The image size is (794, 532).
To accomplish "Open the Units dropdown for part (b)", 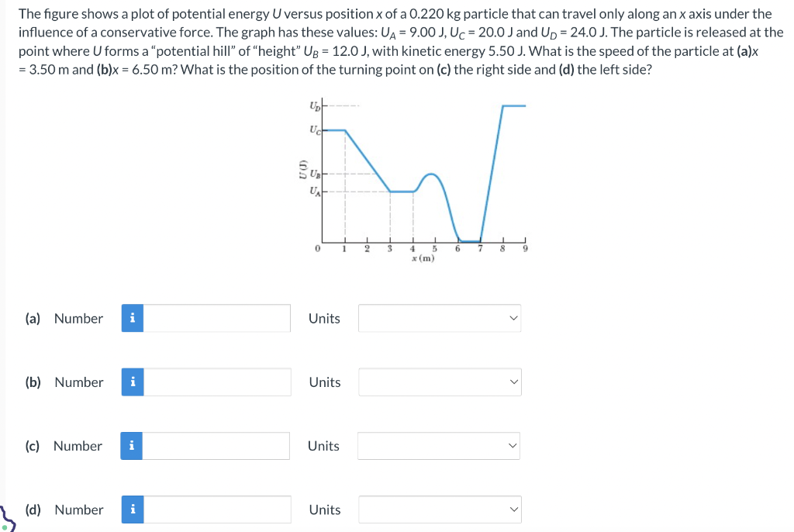I will click(439, 382).
